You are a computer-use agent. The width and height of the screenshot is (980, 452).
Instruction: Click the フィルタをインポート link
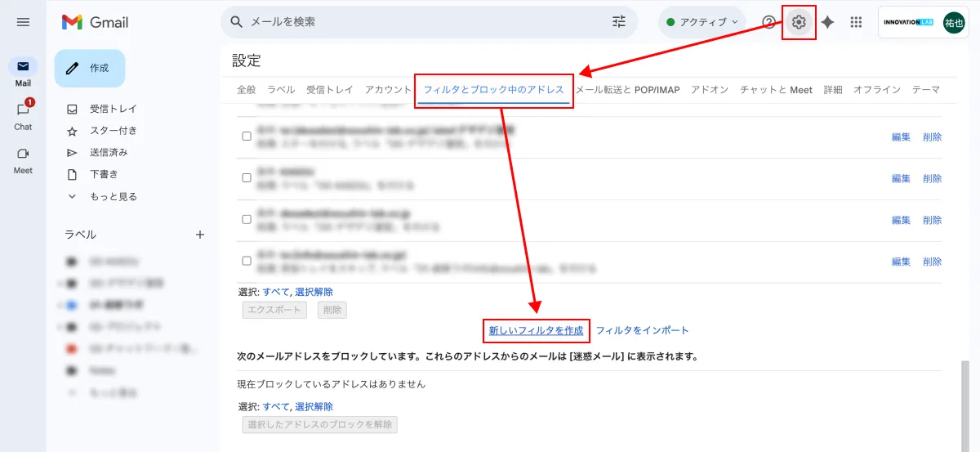point(642,330)
